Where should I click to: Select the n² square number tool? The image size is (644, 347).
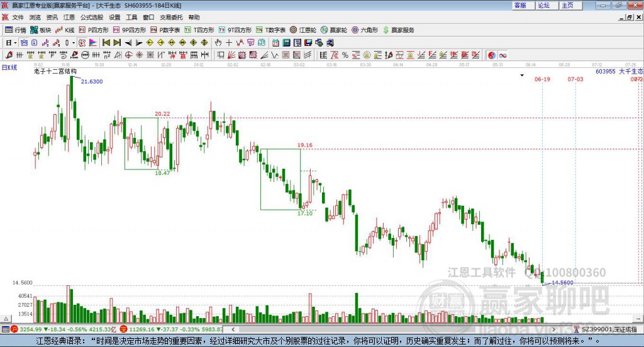107,55
